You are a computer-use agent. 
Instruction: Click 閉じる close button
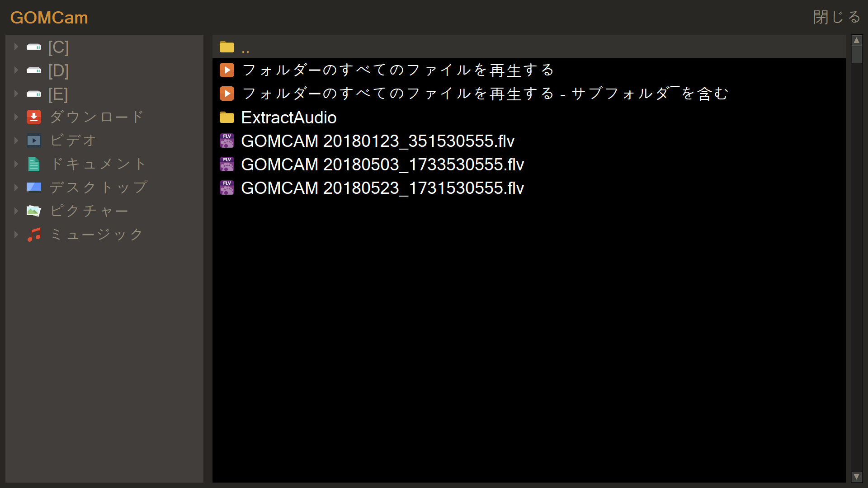tap(836, 17)
